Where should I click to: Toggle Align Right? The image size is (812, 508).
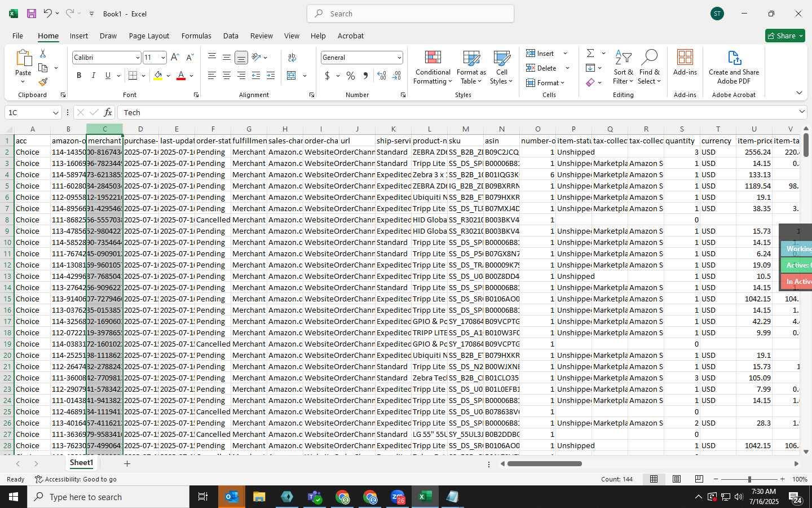pos(241,76)
